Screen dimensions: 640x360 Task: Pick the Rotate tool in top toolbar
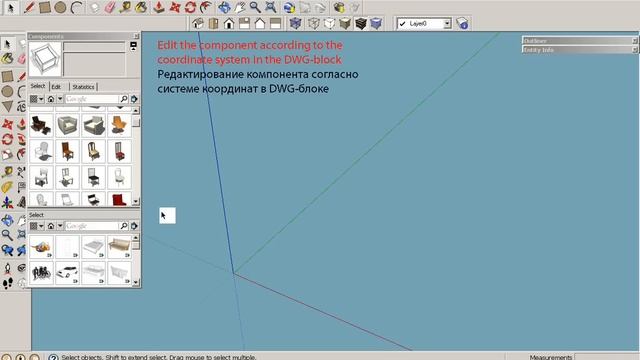(190, 7)
